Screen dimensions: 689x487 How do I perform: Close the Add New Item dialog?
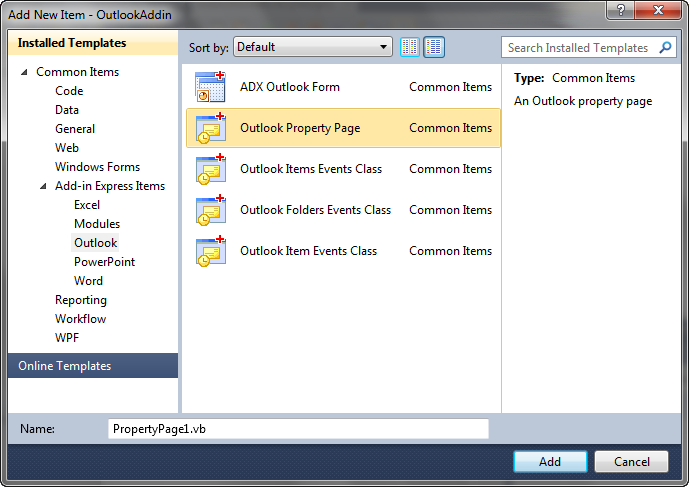658,10
